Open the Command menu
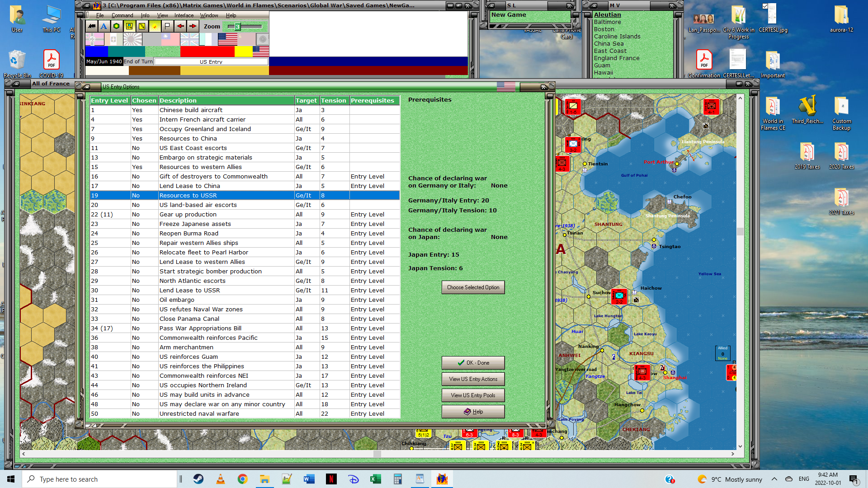This screenshot has height=488, width=868. click(x=122, y=15)
